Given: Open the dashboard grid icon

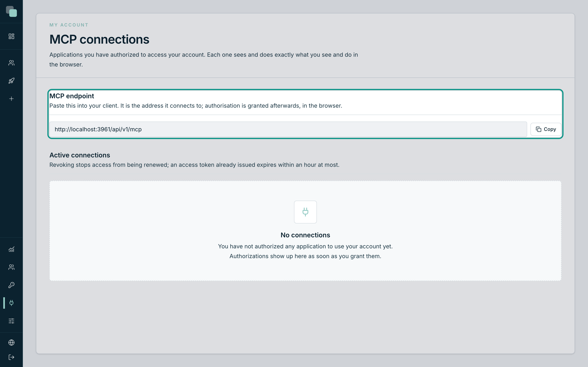Looking at the screenshot, I should coord(11,36).
